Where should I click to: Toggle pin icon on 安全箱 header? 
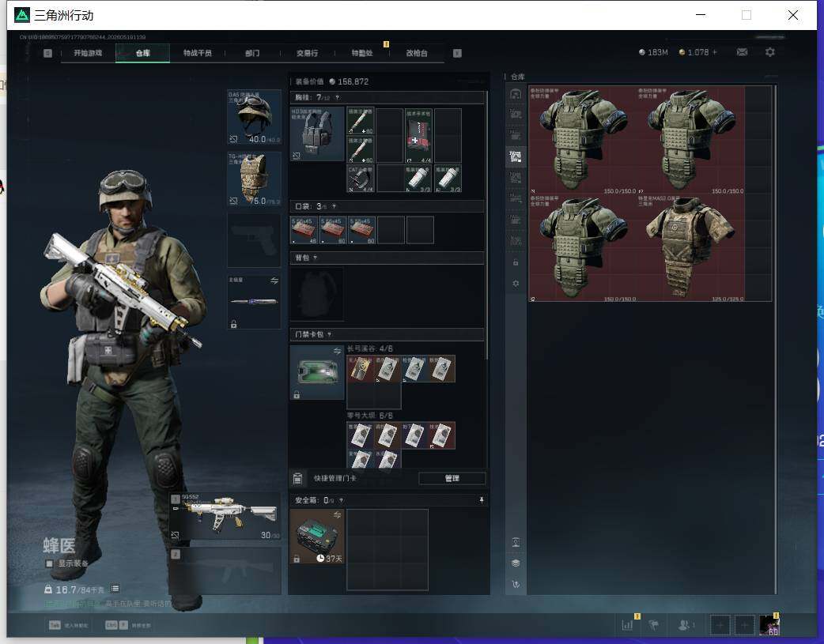point(482,500)
